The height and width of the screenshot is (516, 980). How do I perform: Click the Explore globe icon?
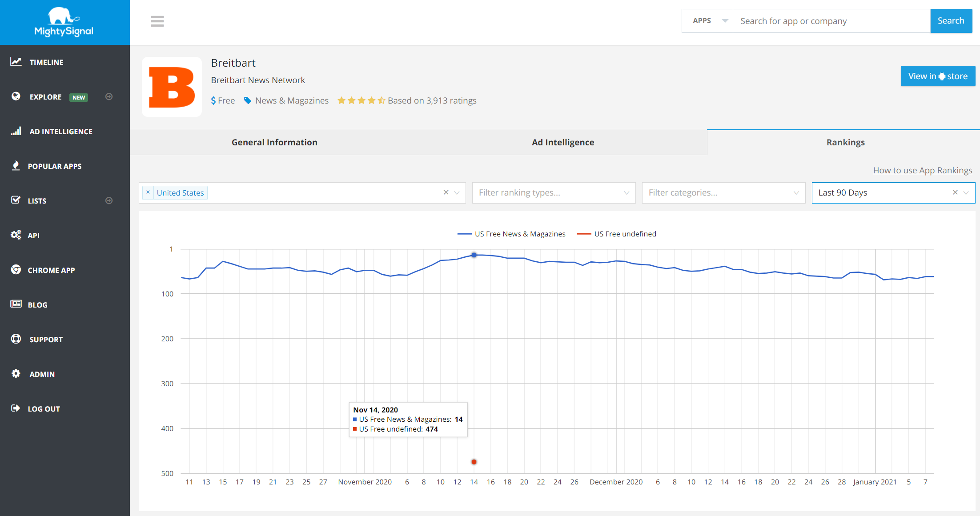point(16,96)
